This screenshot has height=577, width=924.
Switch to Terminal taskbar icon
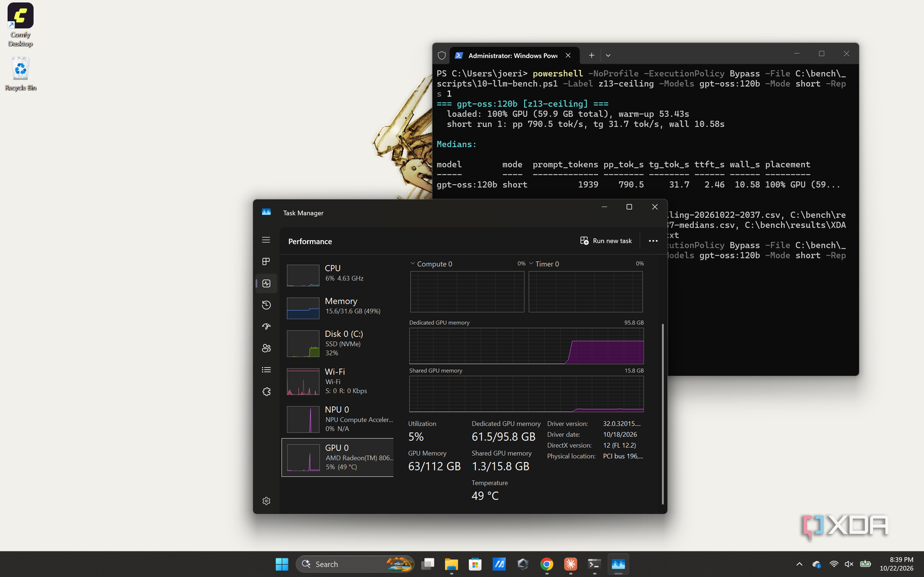(594, 564)
